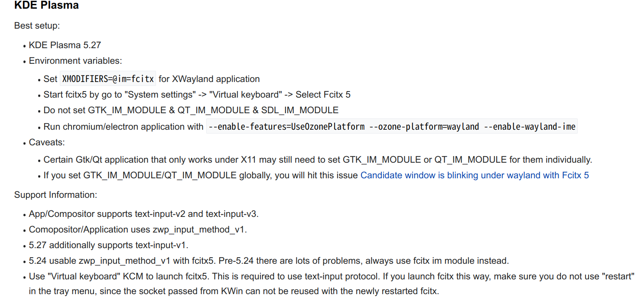644x308 pixels.
Task: Click the "Environment variables:" bullet text
Action: click(x=75, y=61)
